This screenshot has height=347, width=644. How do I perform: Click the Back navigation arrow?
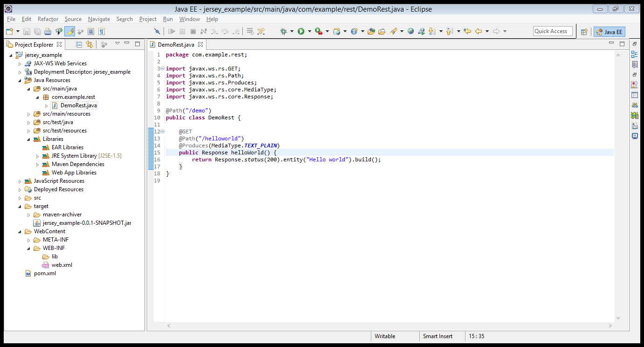479,31
